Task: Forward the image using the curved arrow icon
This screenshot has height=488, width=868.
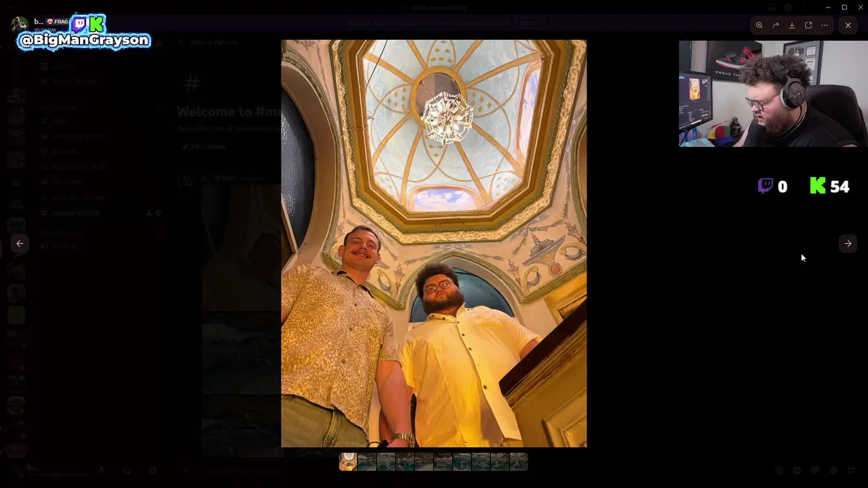Action: pyautogui.click(x=776, y=25)
